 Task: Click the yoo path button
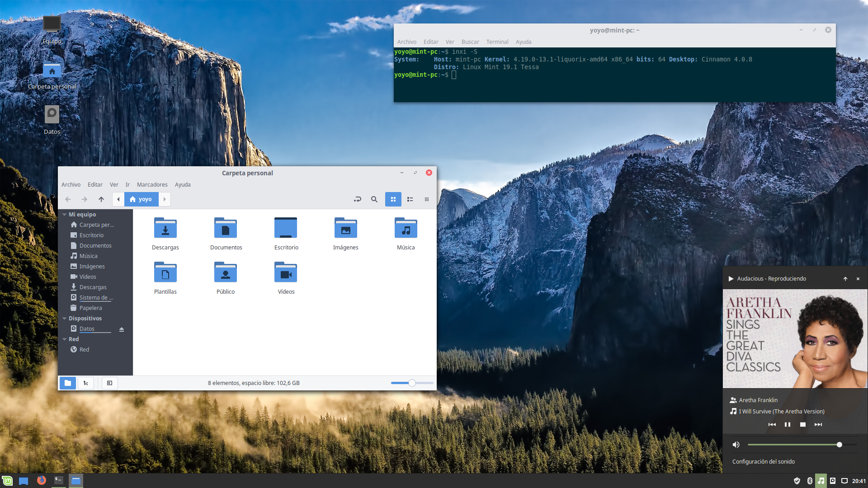click(141, 199)
